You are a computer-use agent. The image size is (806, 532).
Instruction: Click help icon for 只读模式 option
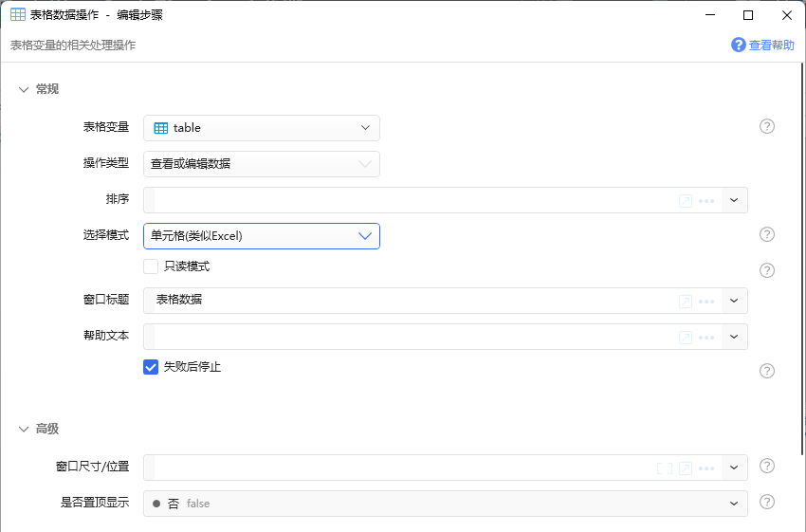(767, 270)
